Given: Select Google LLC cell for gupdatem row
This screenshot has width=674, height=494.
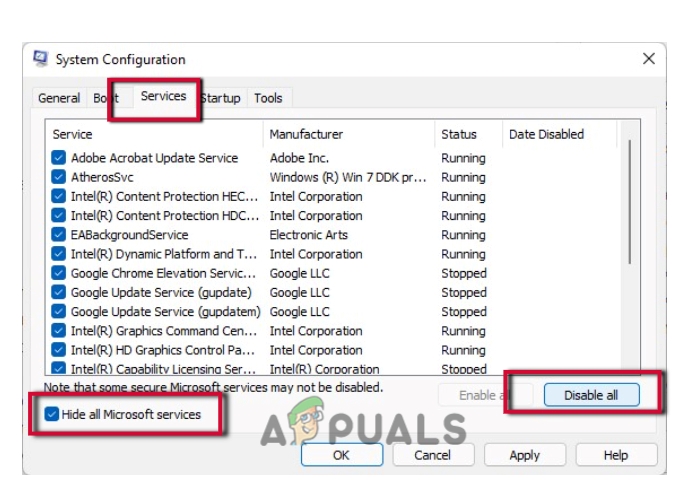Looking at the screenshot, I should (300, 311).
